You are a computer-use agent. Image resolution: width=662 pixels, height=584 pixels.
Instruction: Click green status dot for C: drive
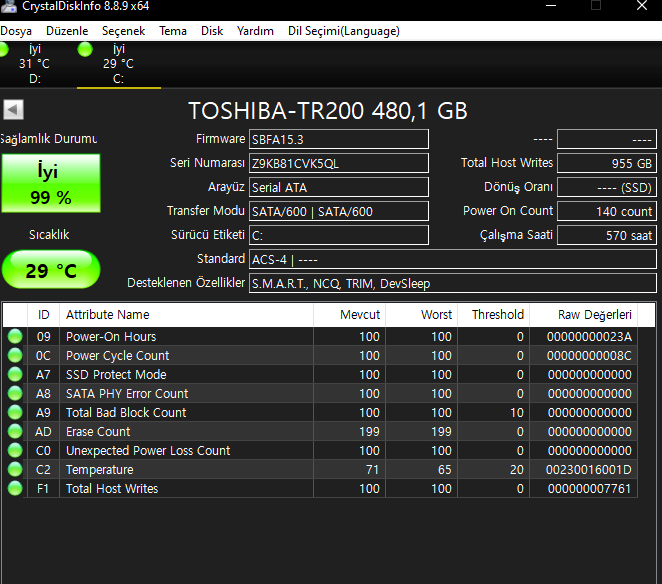coord(85,49)
